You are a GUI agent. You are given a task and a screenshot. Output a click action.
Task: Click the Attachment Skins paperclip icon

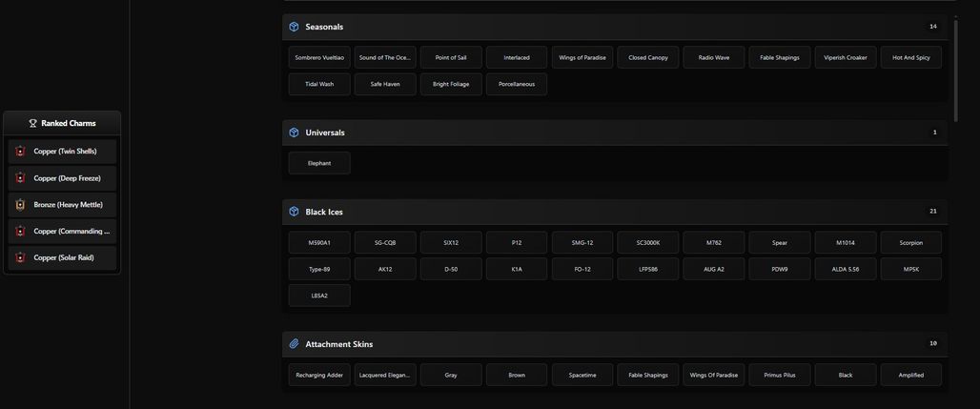tap(294, 344)
